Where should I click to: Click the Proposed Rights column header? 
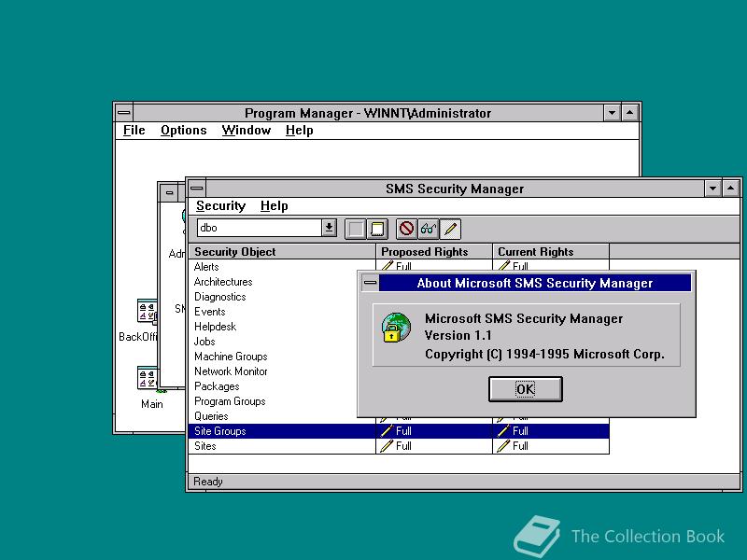[x=434, y=251]
